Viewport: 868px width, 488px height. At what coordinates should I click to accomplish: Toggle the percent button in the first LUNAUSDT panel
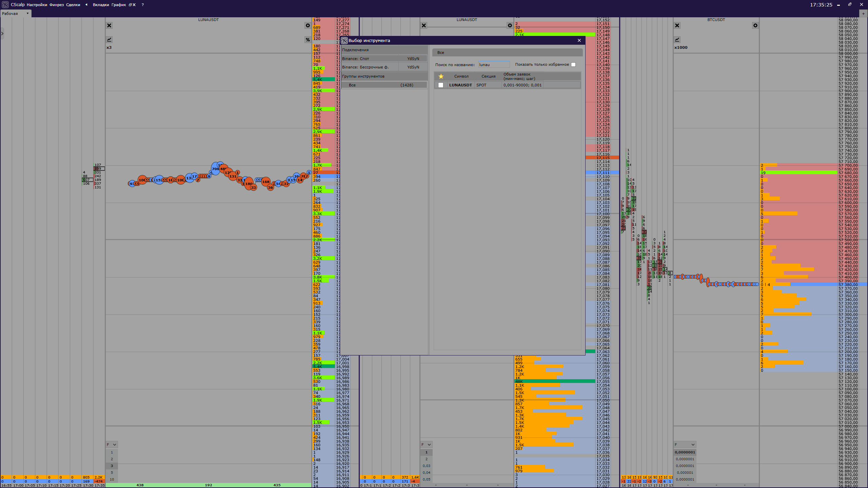click(308, 40)
